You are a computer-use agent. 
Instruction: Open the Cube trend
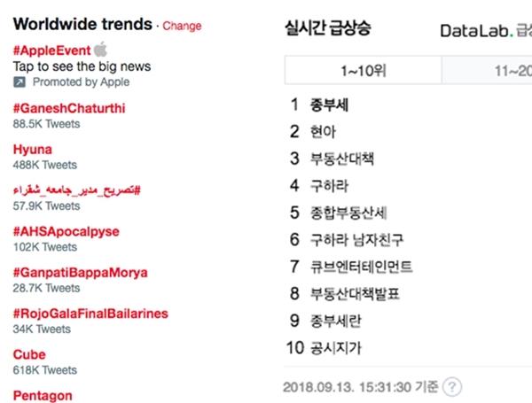(29, 354)
